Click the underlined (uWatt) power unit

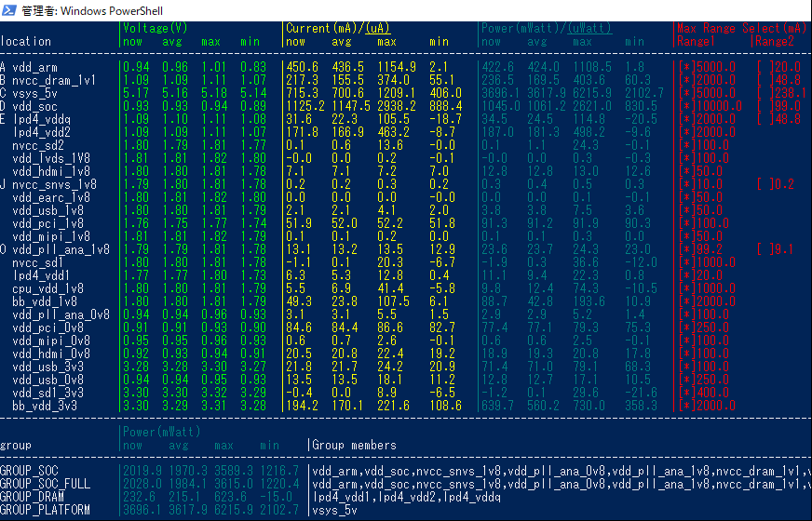(587, 28)
